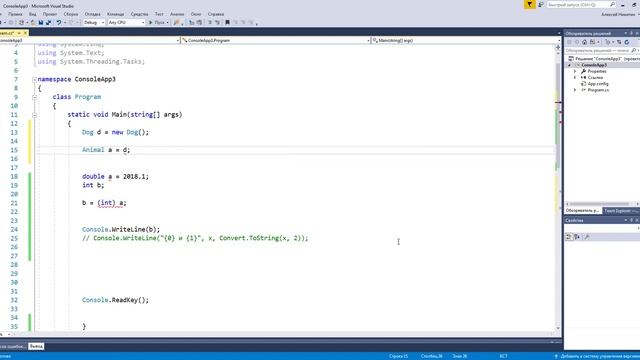The image size is (640, 360).
Task: Open the ConsoleApp3 project scope dropdown
Action: [89, 40]
